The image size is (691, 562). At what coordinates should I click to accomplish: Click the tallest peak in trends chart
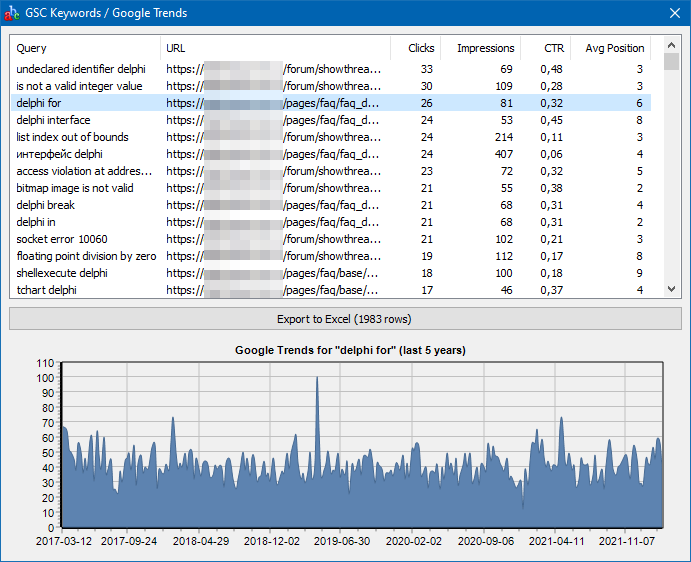(x=317, y=380)
